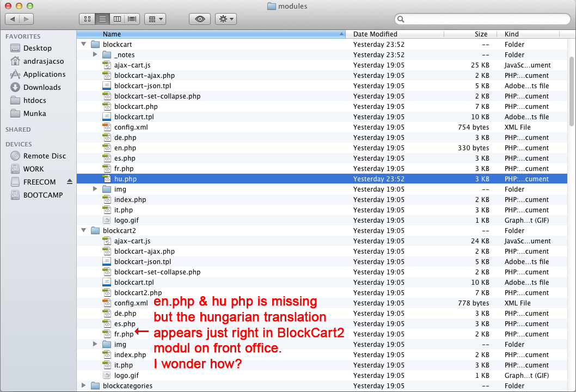
Task: Expand img folder below hu.php
Action: pyautogui.click(x=95, y=189)
